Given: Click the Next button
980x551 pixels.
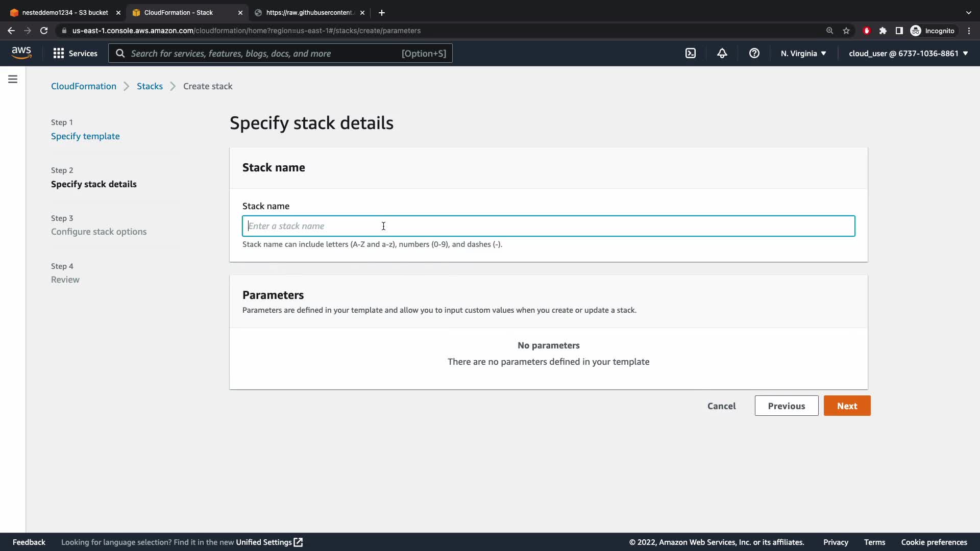Looking at the screenshot, I should click(x=847, y=406).
